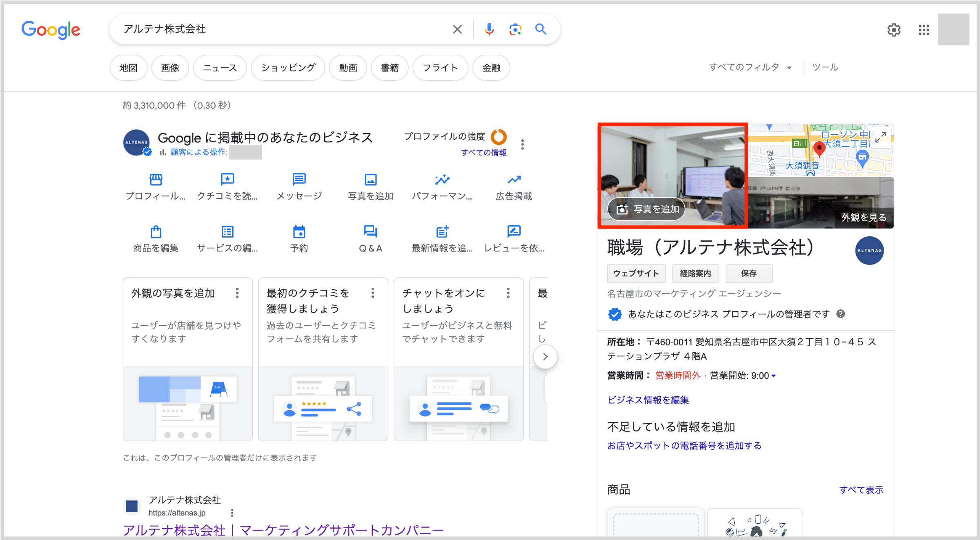Open the three-dot menu beside プロファイルの強度

pos(522,144)
